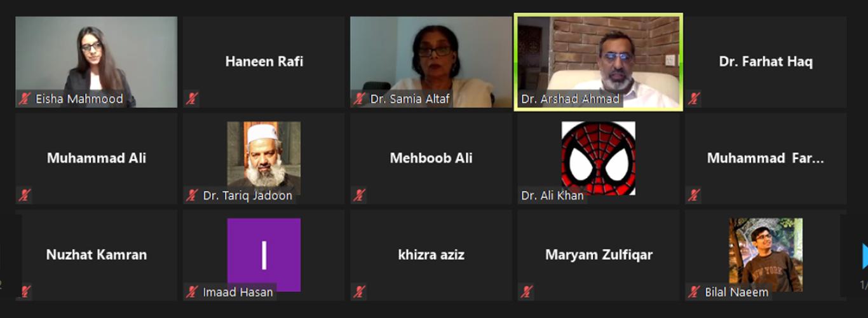Image resolution: width=868 pixels, height=318 pixels.
Task: Select the Nuzhat Kamran participant tile
Action: pos(97,255)
